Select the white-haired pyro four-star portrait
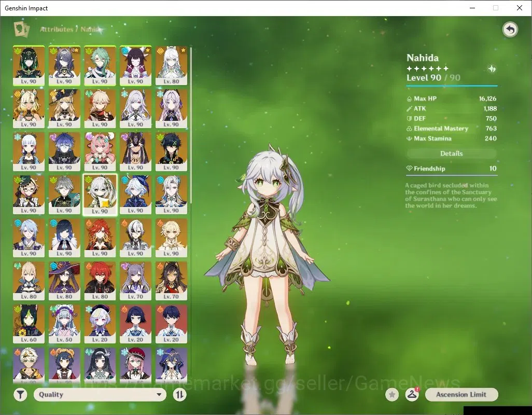Image resolution: width=532 pixels, height=415 pixels. [x=29, y=366]
